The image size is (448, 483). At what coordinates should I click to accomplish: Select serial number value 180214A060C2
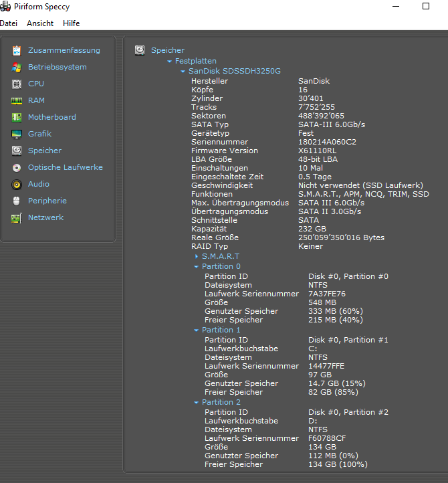pos(327,142)
